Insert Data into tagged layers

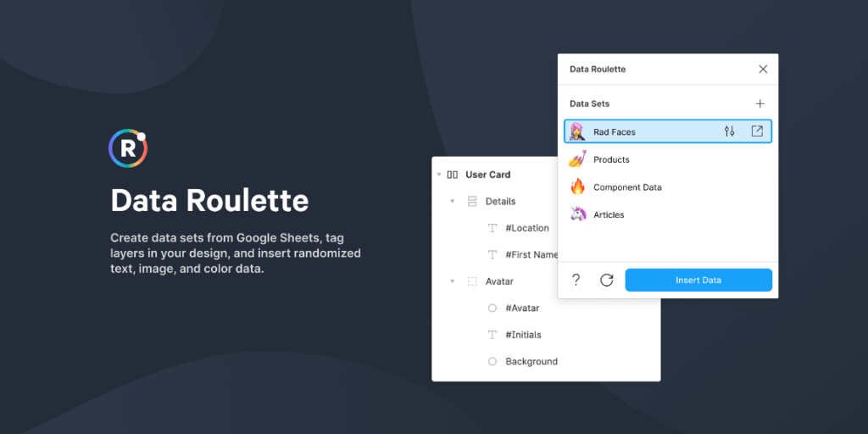pos(698,280)
